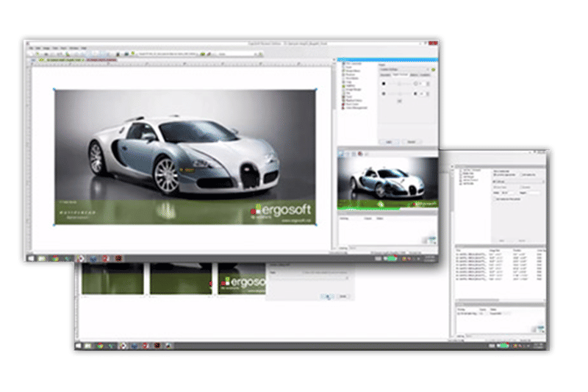The height and width of the screenshot is (392, 588).
Task: Grab the top-left corner handle of the image
Action: 54,90
